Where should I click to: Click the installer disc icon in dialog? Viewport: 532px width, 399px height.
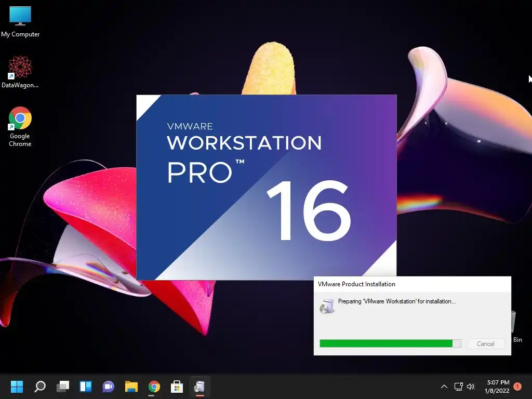327,306
